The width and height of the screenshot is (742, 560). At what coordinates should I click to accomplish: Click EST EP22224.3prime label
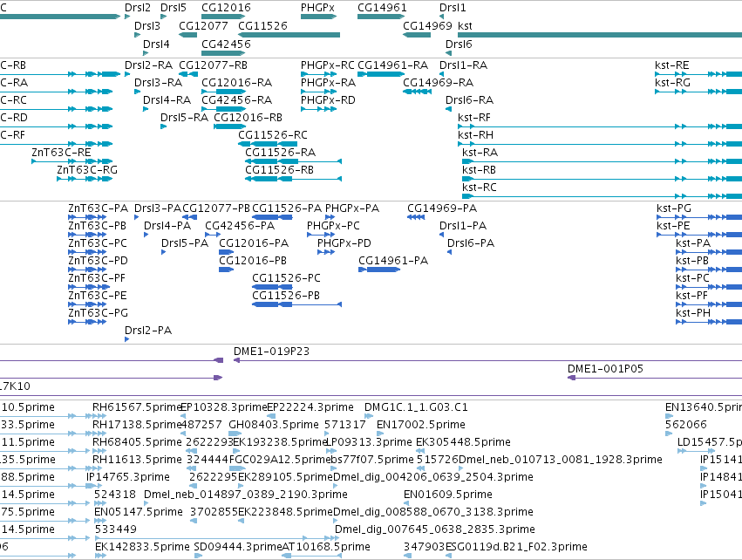310,407
